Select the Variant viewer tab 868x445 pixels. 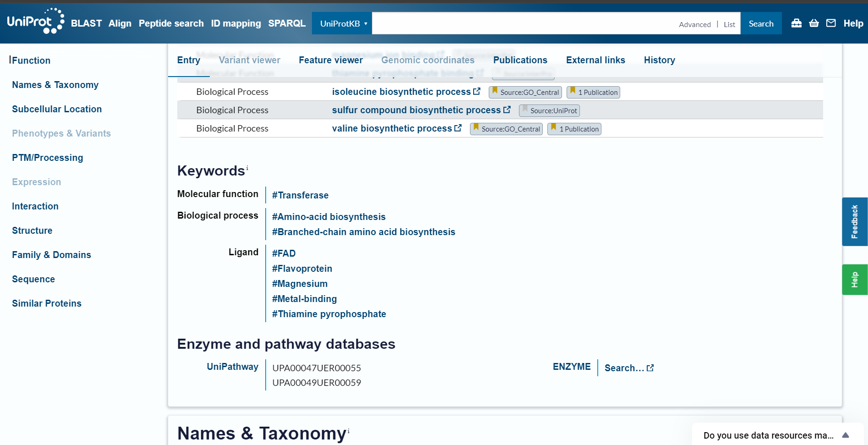[x=250, y=60]
